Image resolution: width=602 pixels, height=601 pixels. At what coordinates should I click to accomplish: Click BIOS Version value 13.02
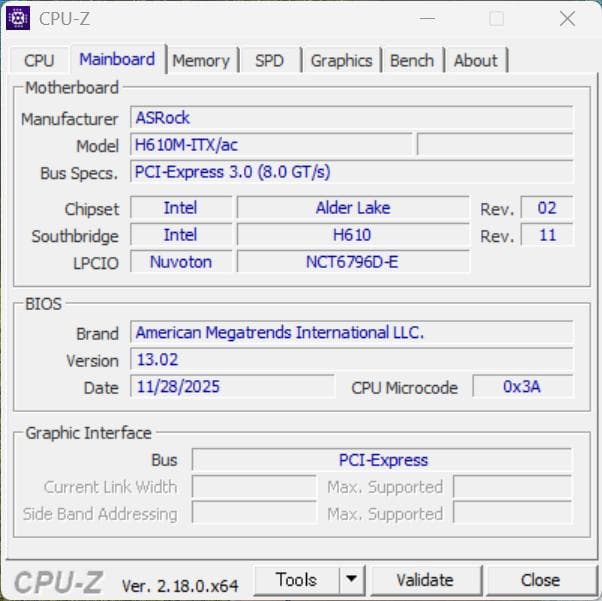tap(351, 359)
